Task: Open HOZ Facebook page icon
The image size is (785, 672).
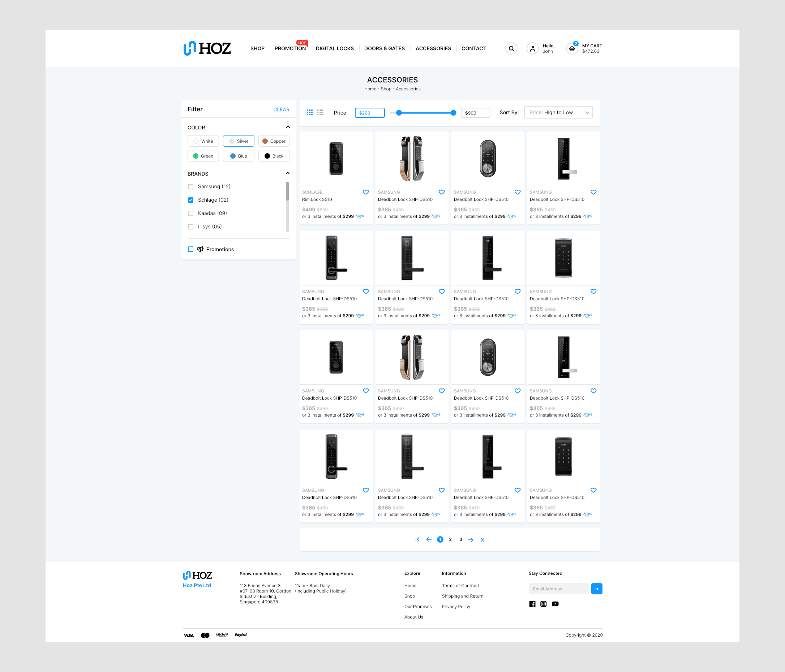Action: pos(532,604)
